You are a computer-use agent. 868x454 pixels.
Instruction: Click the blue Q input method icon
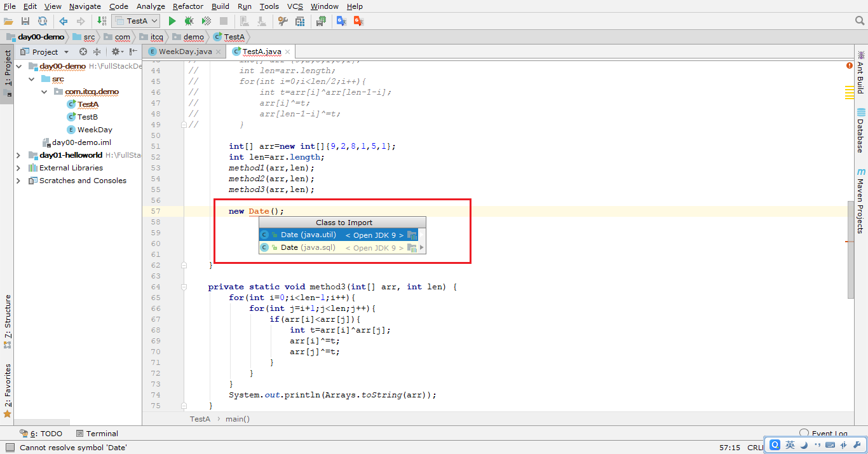(775, 445)
